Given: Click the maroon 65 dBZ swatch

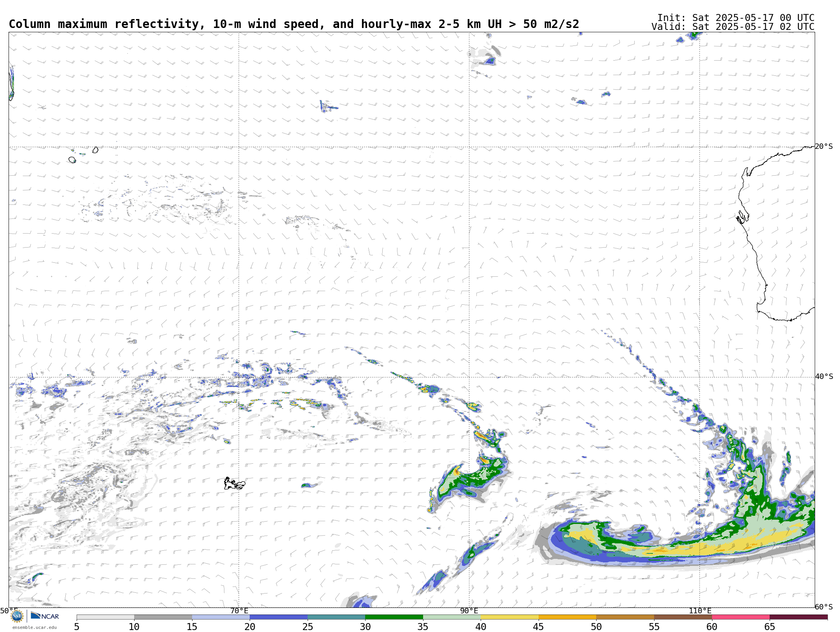Looking at the screenshot, I should (798, 617).
